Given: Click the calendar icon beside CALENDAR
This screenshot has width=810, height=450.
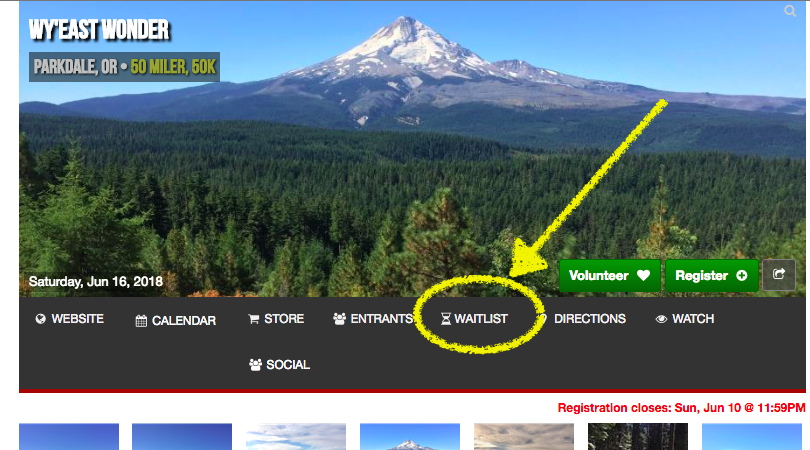Looking at the screenshot, I should (141, 321).
